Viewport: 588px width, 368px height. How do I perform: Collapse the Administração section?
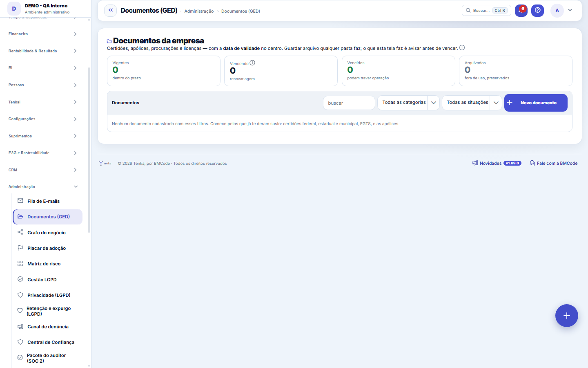point(42,187)
